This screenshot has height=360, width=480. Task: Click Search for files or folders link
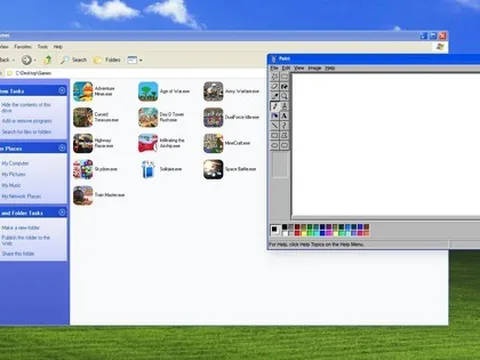tap(26, 132)
